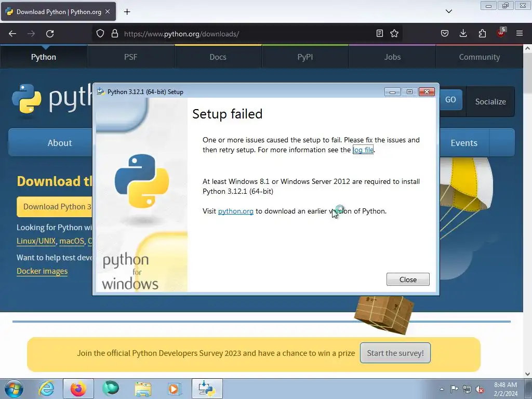Follow the Linux/UNIX link
Screen dimensions: 532x399
[36, 241]
